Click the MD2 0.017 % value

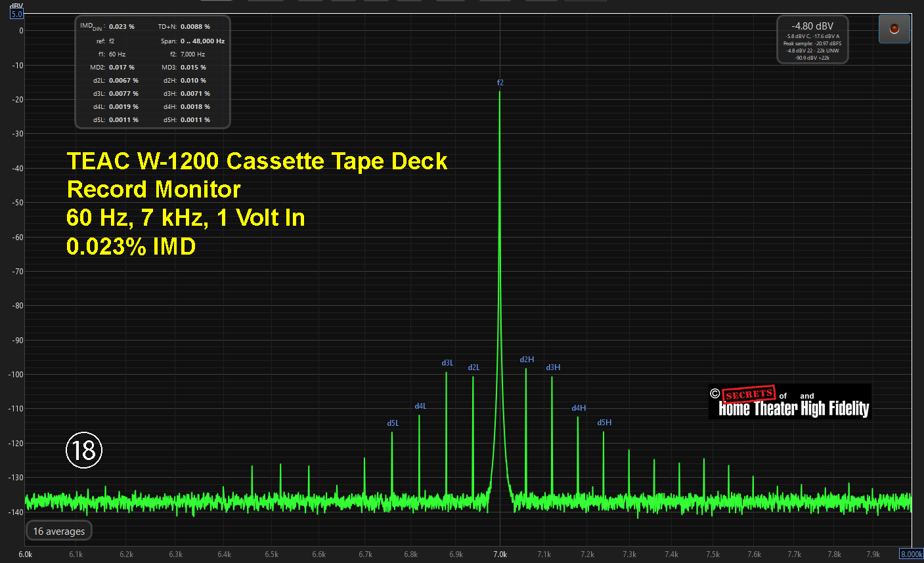121,67
